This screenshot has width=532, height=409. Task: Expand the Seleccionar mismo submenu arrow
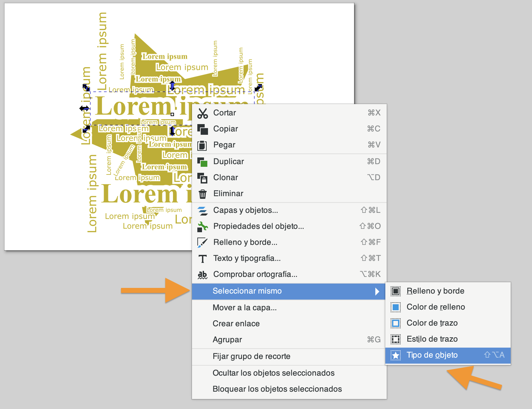coord(377,292)
